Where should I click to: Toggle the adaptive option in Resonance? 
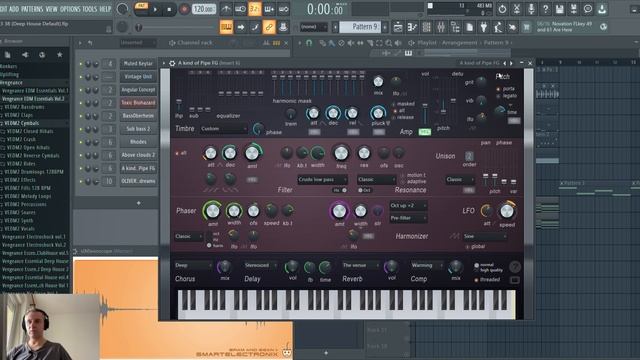(413, 181)
